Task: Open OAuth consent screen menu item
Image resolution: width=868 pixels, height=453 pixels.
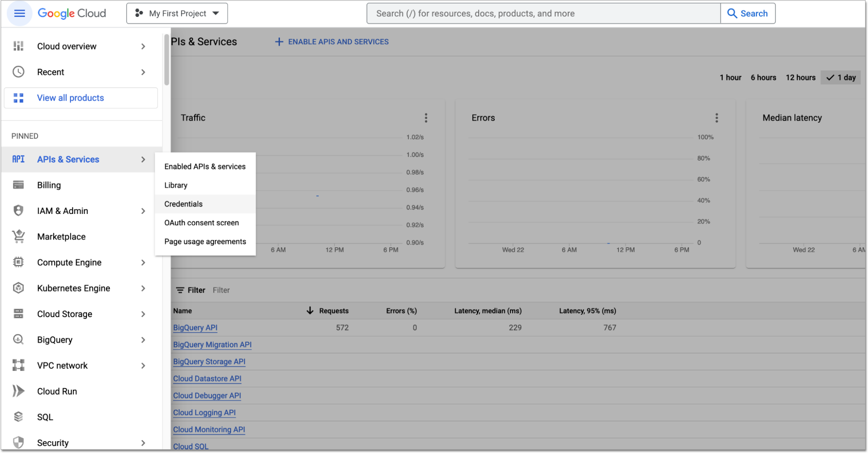Action: coord(201,223)
